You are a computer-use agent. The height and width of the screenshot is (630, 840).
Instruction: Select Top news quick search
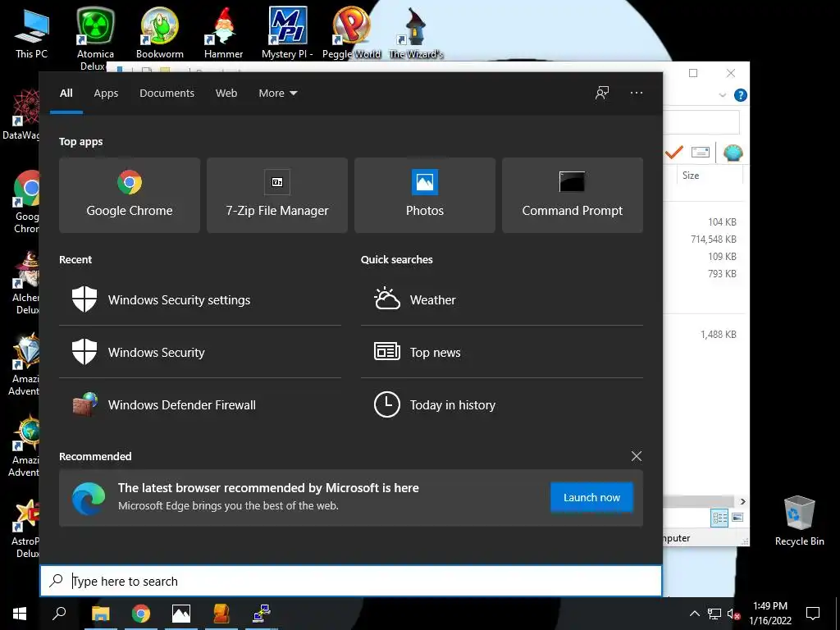click(x=501, y=352)
